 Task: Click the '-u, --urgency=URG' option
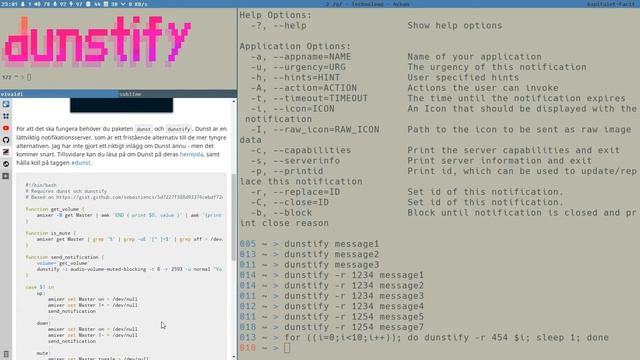(x=298, y=67)
